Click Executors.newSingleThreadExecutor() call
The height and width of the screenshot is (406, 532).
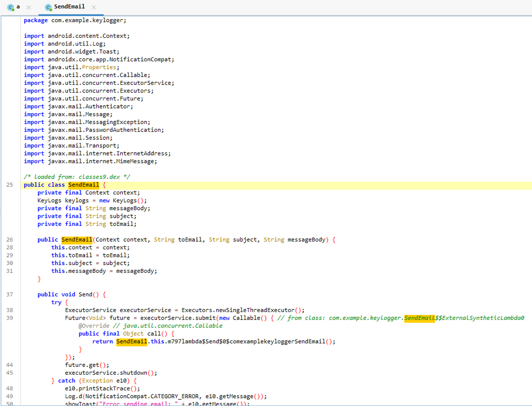coord(243,310)
